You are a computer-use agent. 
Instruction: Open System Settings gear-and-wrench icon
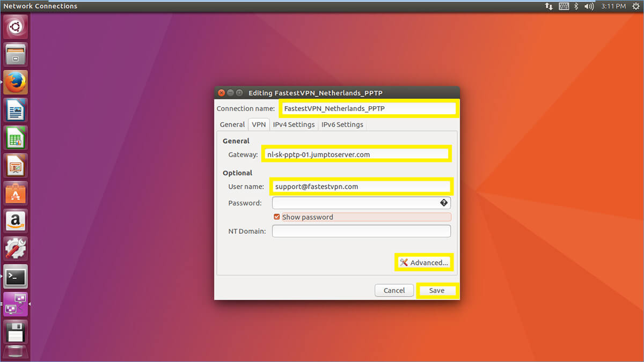coord(16,249)
